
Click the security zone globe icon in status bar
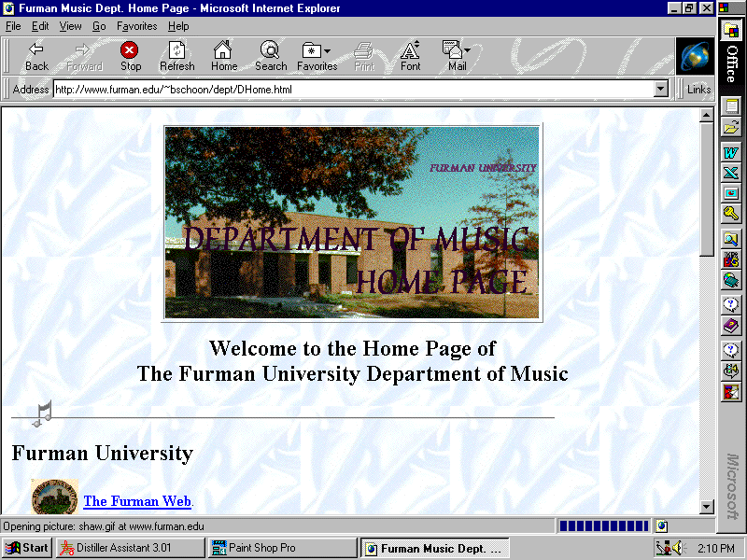coord(661,526)
